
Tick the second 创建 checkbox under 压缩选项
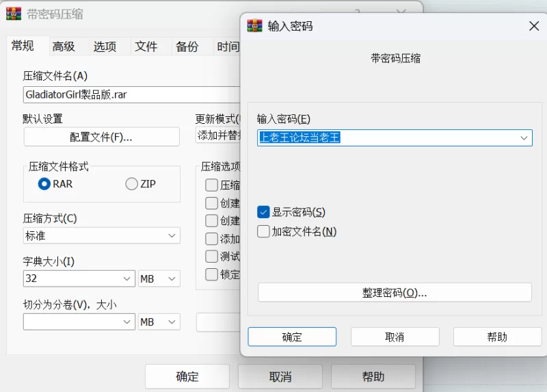point(211,220)
